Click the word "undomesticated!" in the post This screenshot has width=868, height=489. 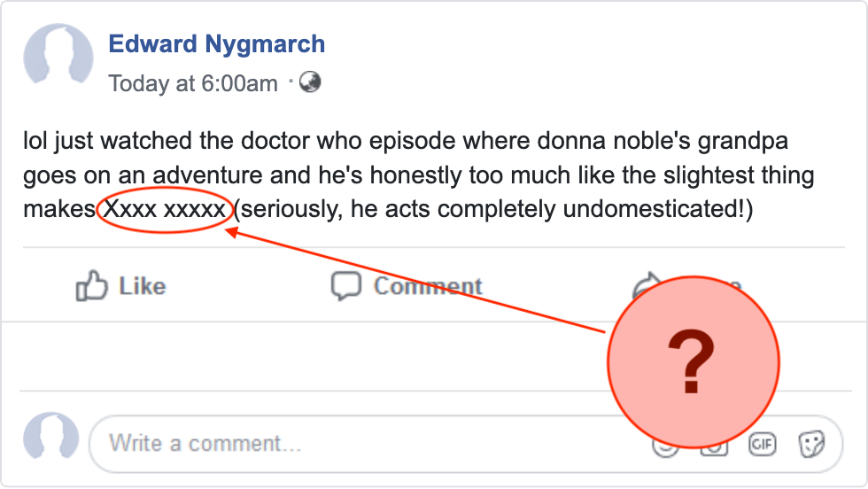point(657,209)
